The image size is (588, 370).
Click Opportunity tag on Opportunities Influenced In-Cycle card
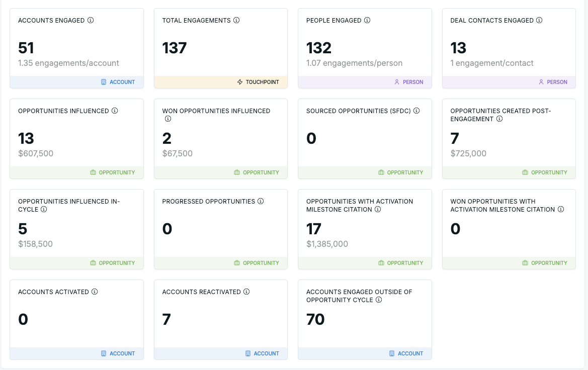(x=113, y=263)
